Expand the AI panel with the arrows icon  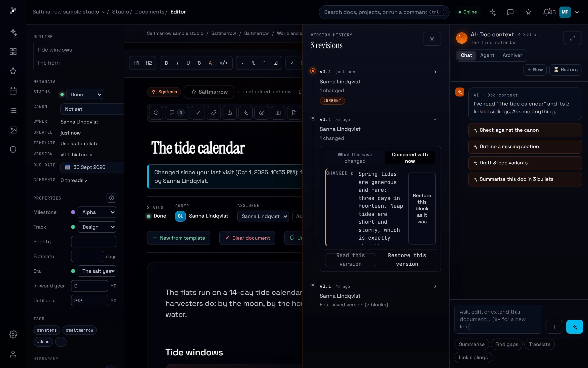pos(572,38)
